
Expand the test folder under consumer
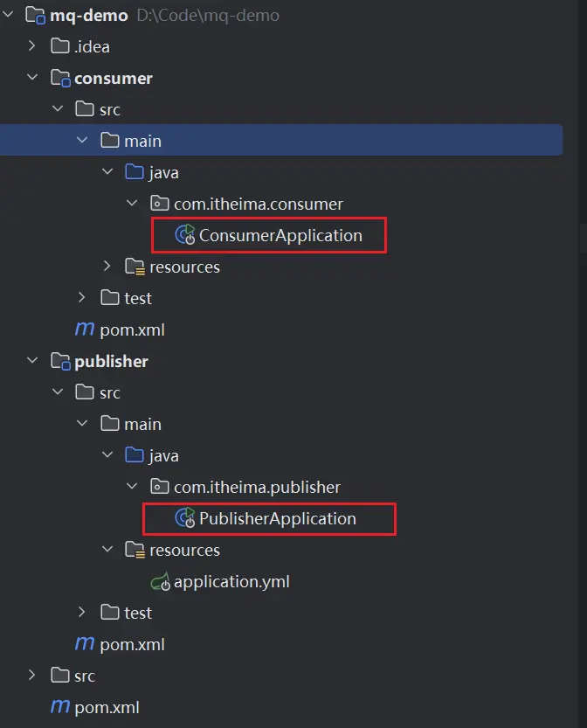click(82, 298)
